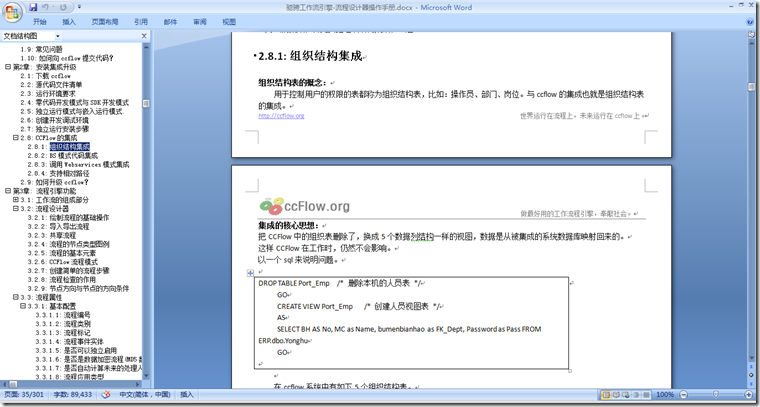The image size is (760, 407).
Task: Open the 审阅 ribbon tab
Action: pos(200,22)
